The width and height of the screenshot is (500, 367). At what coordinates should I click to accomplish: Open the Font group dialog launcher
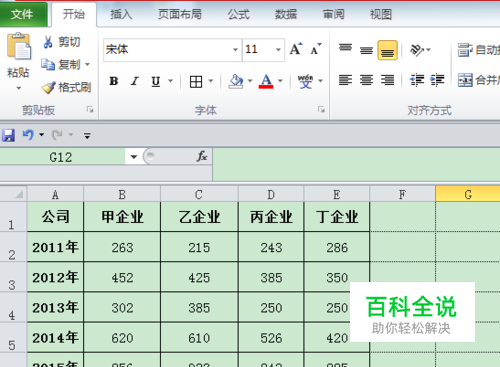(321, 109)
